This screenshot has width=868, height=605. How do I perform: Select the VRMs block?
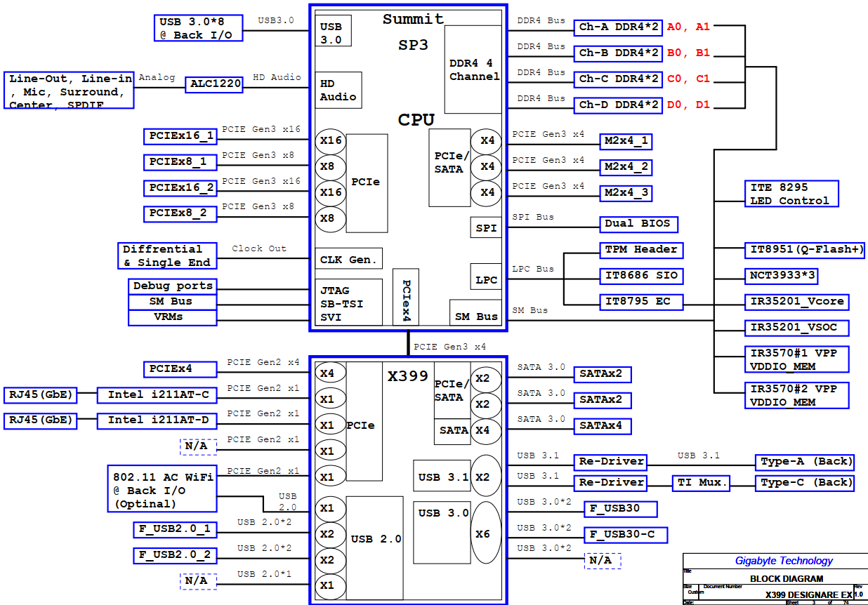[172, 317]
